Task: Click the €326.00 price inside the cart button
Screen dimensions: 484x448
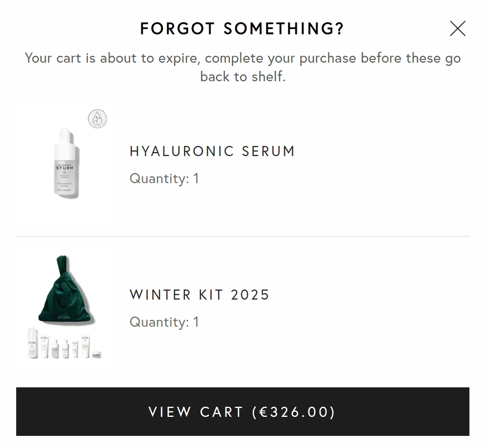Action: [295, 412]
